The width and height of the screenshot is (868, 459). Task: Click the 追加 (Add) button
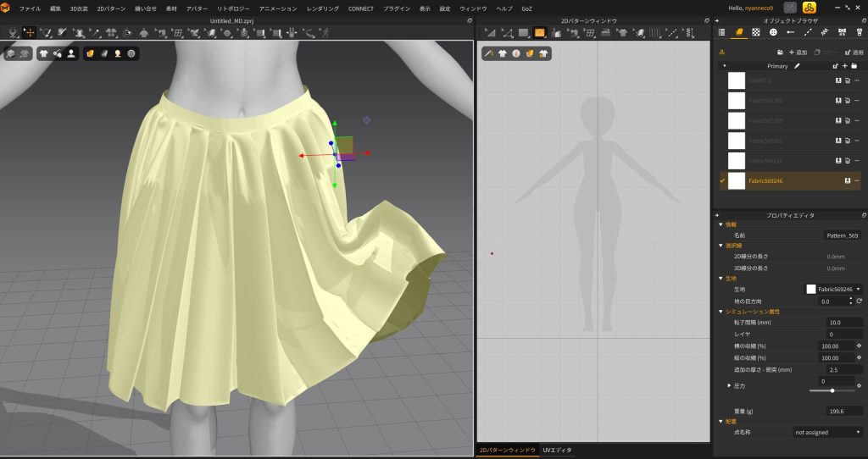pyautogui.click(x=797, y=53)
